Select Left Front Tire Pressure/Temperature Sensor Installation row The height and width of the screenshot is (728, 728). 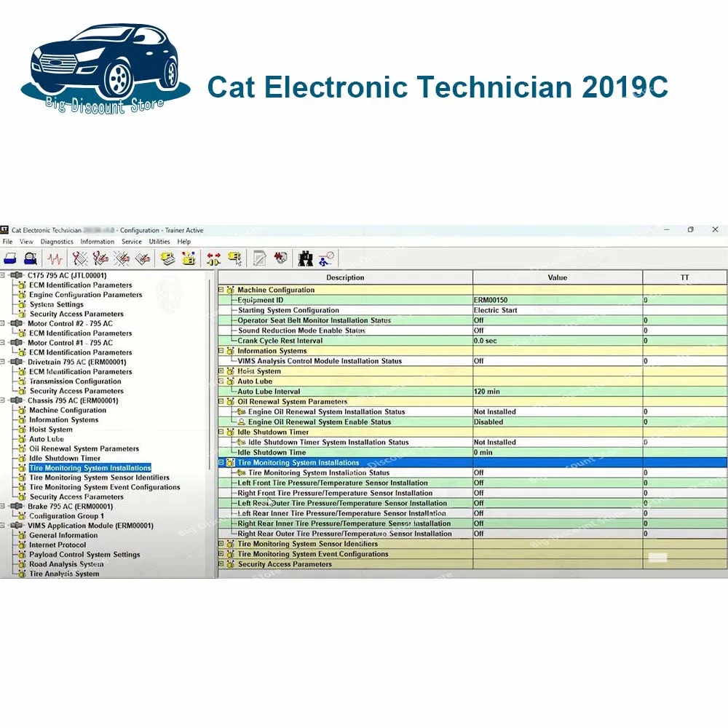pos(472,483)
